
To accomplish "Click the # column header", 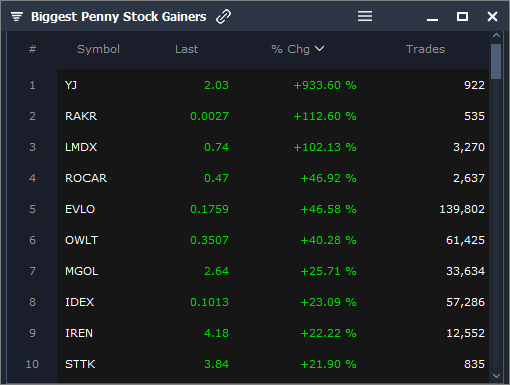I will pos(32,49).
